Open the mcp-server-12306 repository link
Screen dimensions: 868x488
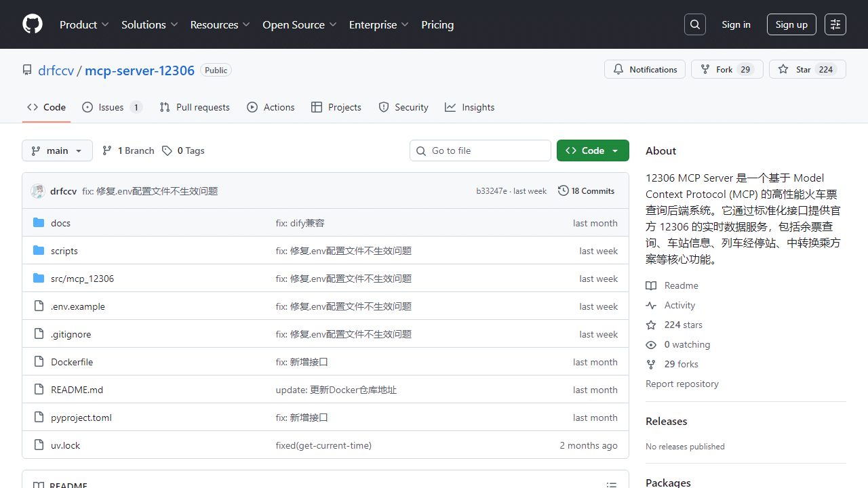[x=140, y=70]
